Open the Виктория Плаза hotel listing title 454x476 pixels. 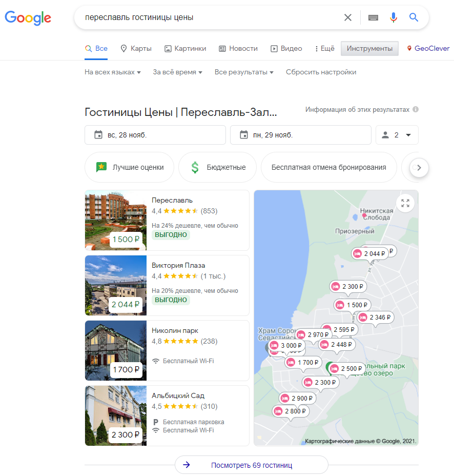178,265
